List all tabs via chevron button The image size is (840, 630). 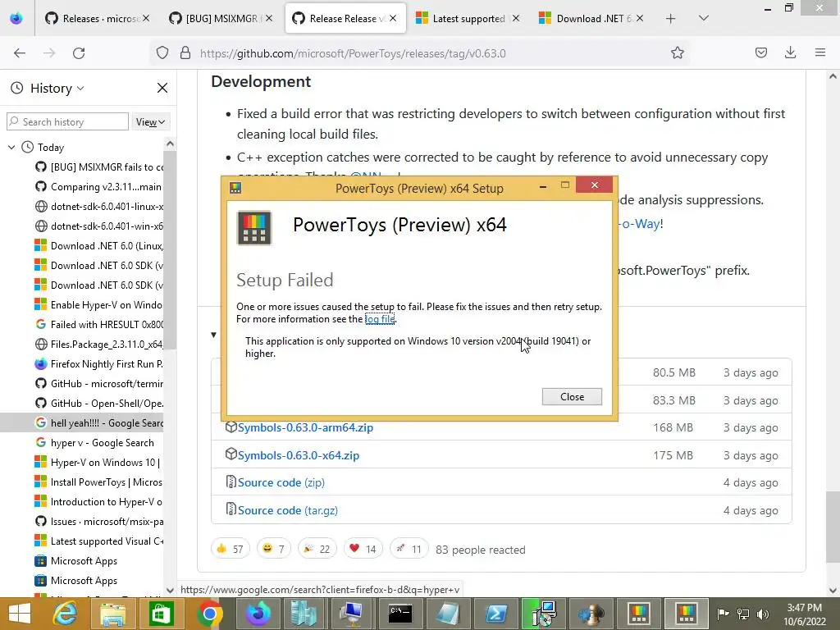click(703, 19)
